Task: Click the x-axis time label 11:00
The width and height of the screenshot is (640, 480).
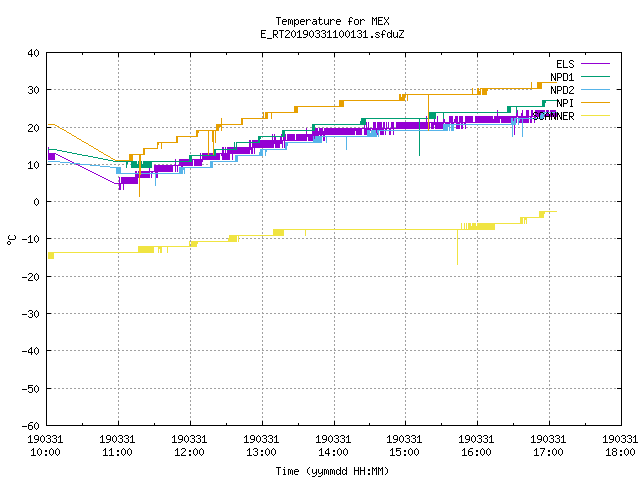Action: (x=117, y=452)
